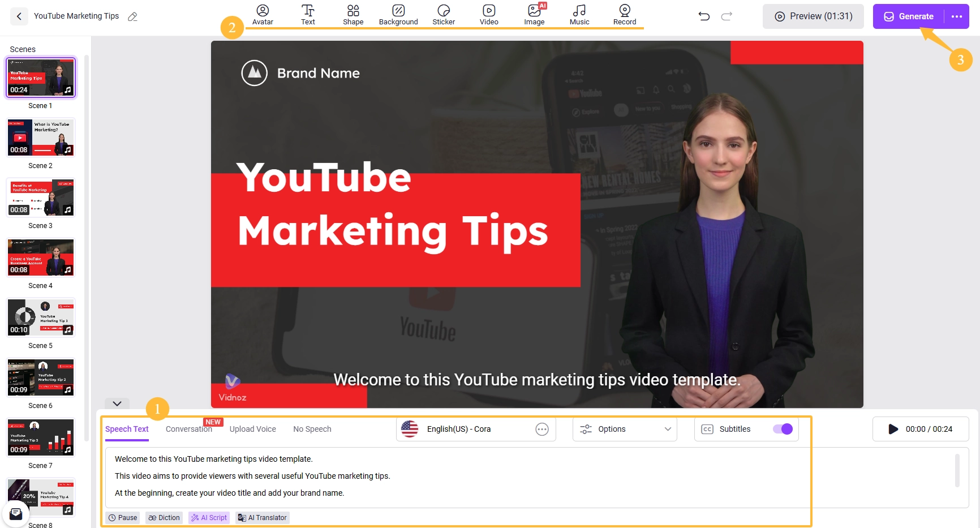Open the Video tool
The image size is (980, 528).
(489, 15)
